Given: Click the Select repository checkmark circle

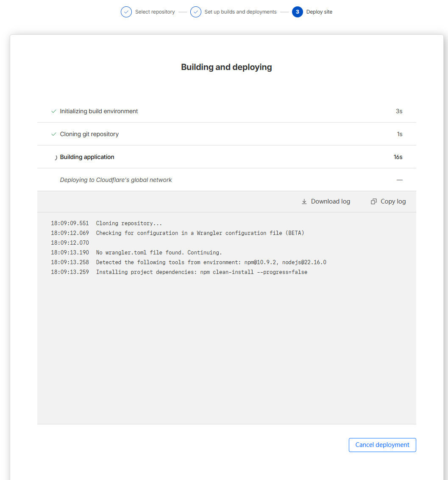Looking at the screenshot, I should (x=126, y=12).
